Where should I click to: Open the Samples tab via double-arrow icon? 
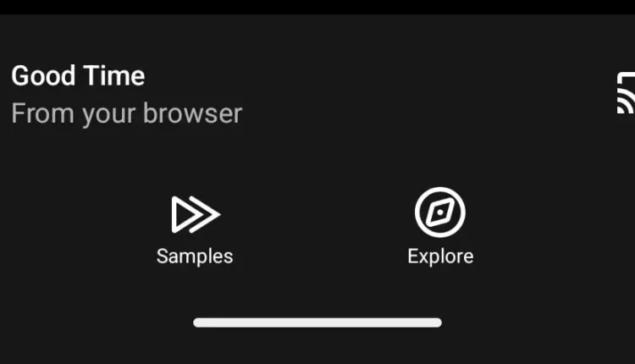coord(196,215)
